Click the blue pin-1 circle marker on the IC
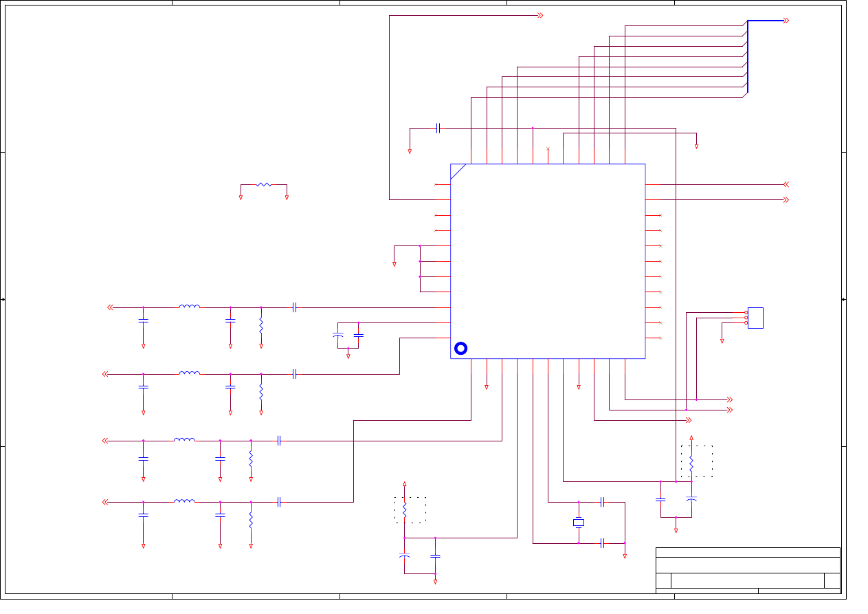 (x=460, y=349)
